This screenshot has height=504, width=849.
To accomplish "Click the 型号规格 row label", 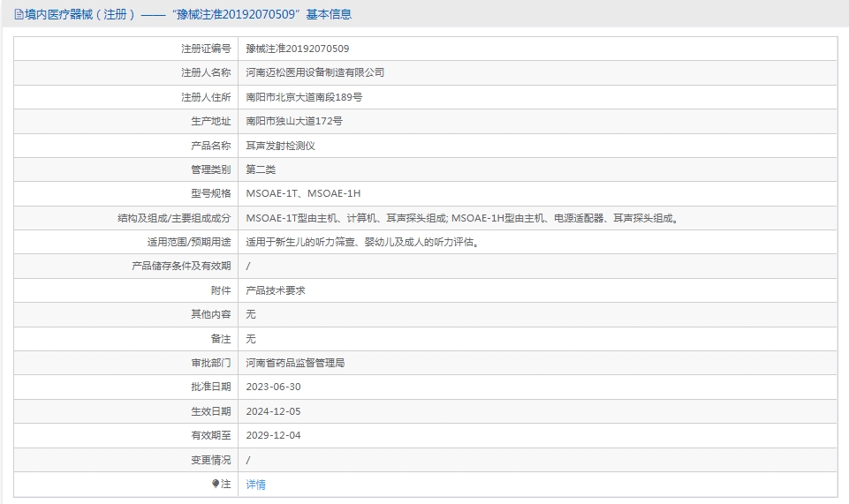I will pyautogui.click(x=210, y=193).
